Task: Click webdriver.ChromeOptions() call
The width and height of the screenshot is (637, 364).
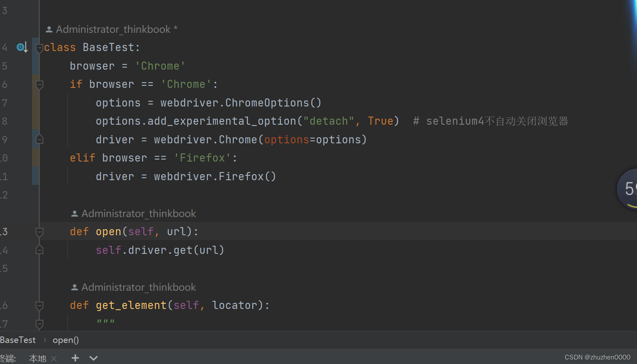Action: [x=241, y=103]
